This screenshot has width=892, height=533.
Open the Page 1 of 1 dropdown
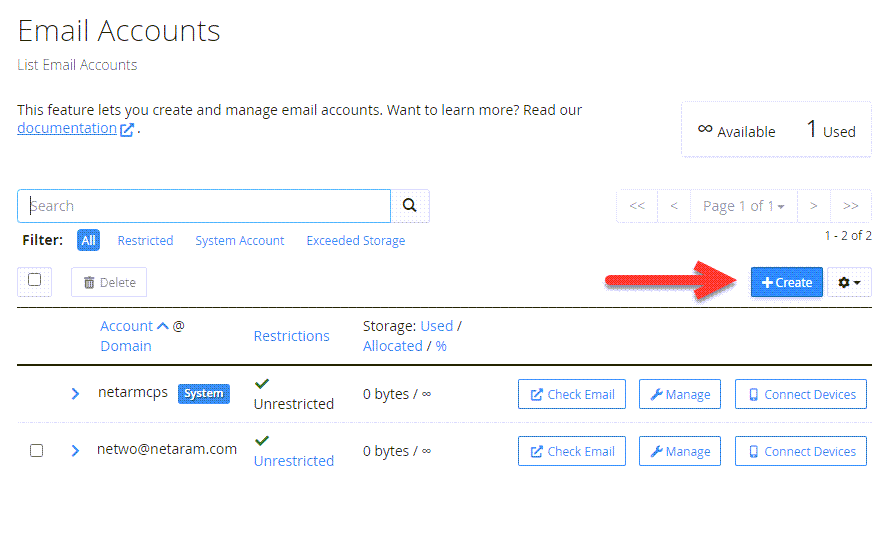tap(743, 206)
